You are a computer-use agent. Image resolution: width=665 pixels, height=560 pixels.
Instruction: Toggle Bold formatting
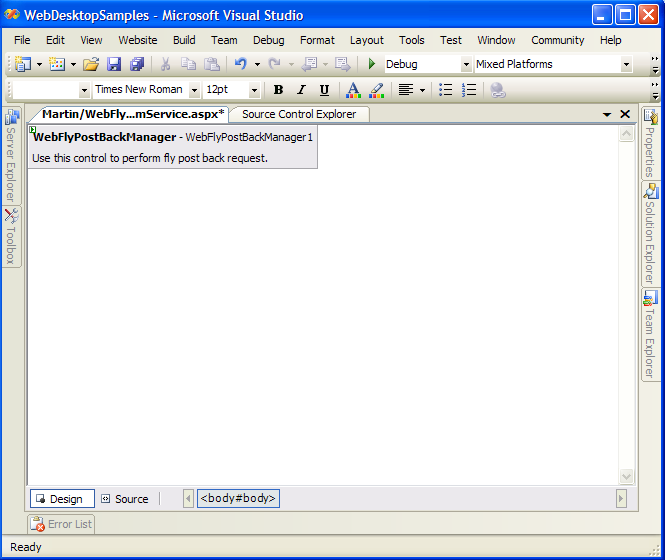[x=278, y=90]
